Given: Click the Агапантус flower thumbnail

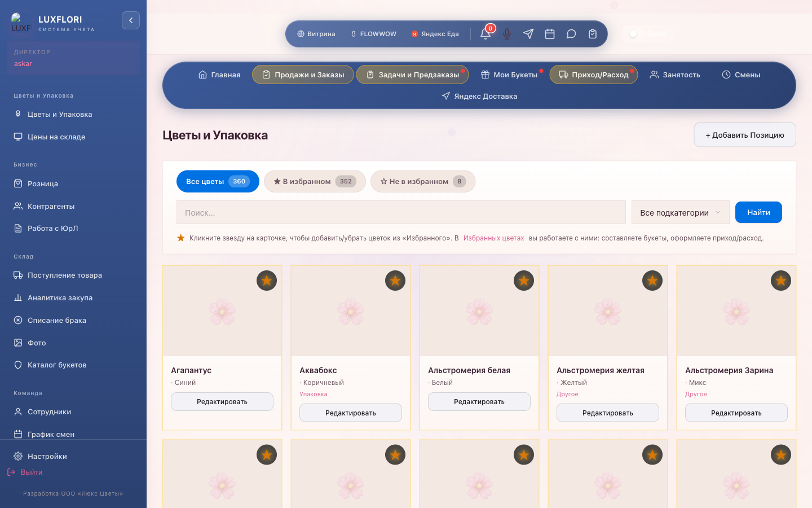Looking at the screenshot, I should pos(222,312).
